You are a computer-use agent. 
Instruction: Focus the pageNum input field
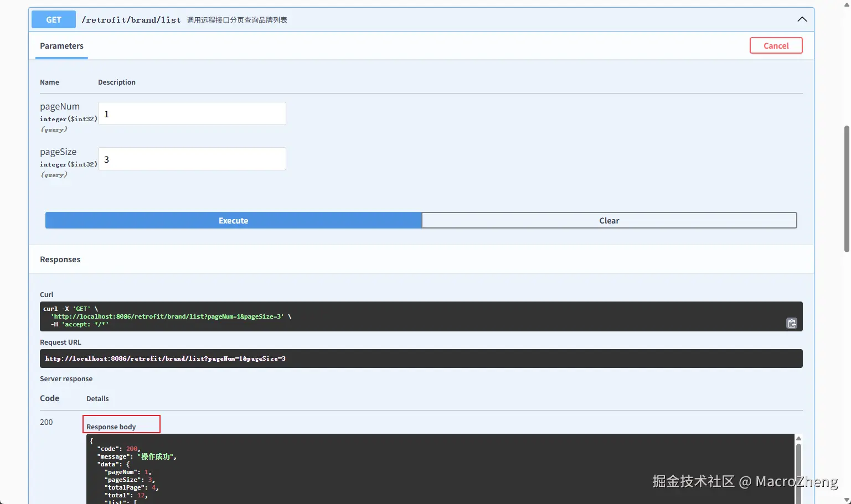(x=192, y=113)
